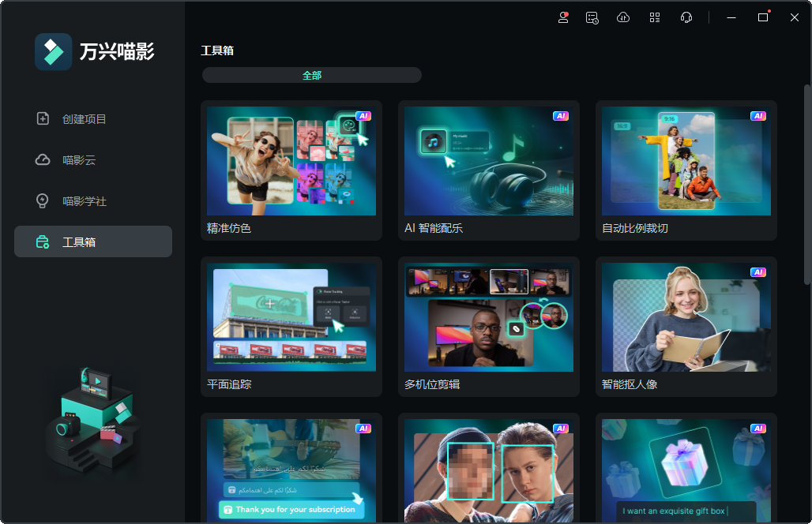Open the 智能抠人像 tool thumbnail
This screenshot has height=524, width=812.
pos(686,317)
